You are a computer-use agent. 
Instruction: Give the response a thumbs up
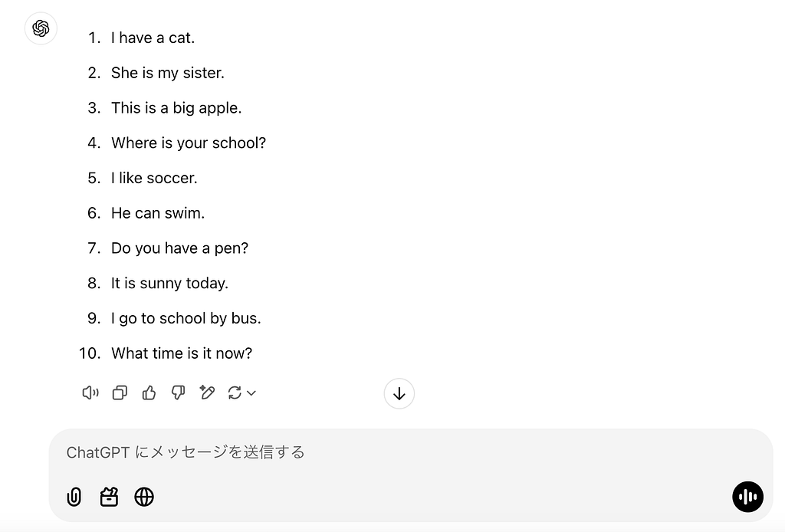(149, 392)
